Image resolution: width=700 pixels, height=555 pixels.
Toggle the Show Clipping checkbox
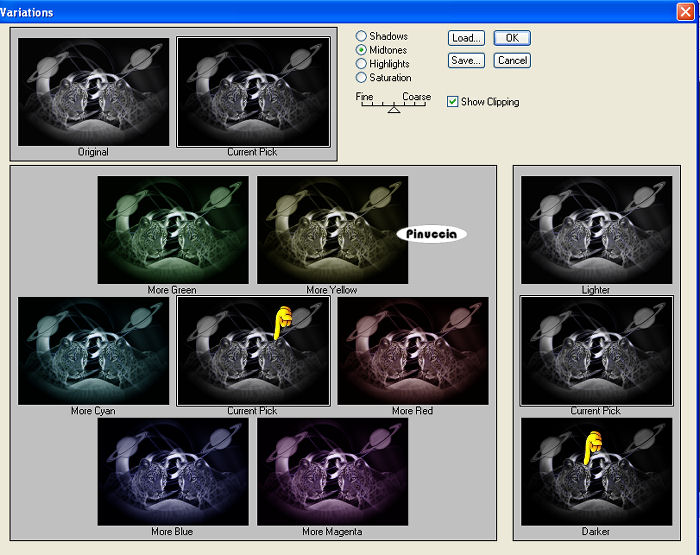pyautogui.click(x=452, y=101)
